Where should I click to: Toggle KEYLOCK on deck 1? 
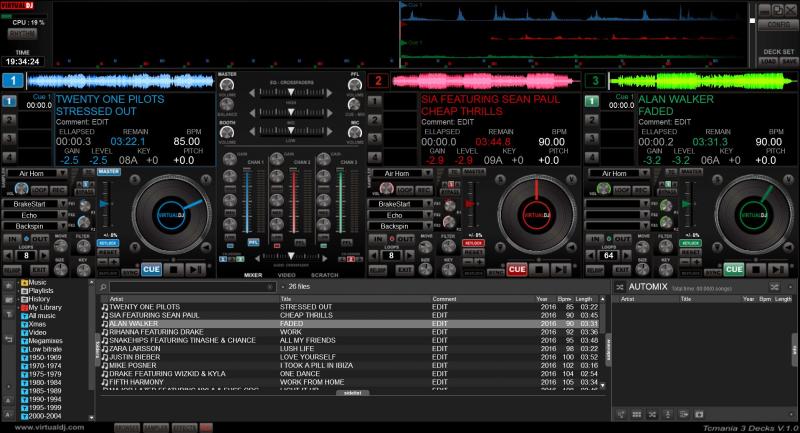coord(108,243)
